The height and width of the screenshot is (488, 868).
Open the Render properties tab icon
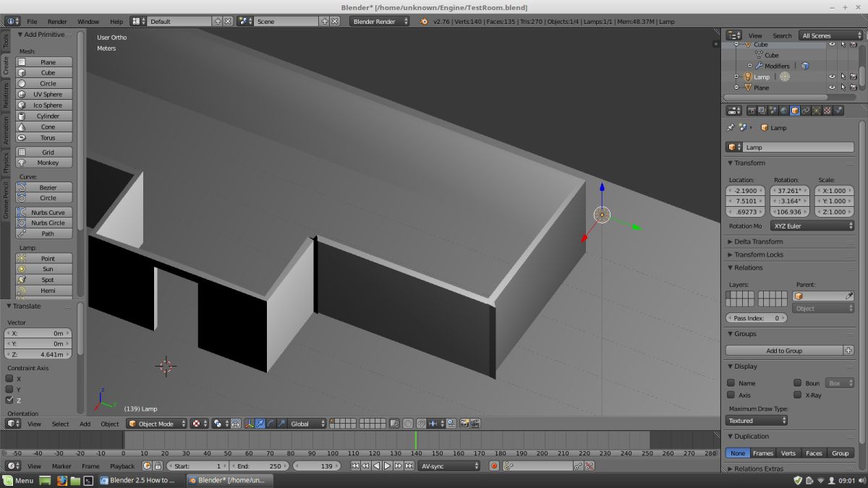coord(752,111)
